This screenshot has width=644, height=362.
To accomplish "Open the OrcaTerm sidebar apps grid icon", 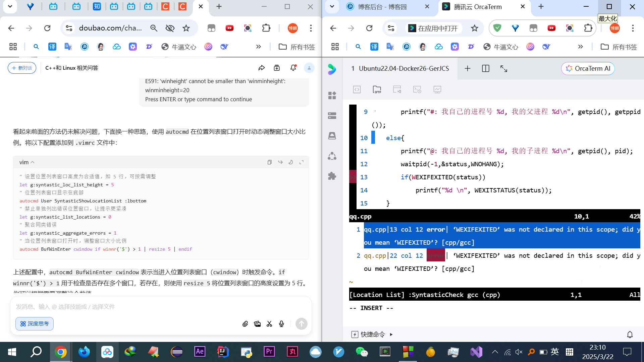I will point(332,96).
